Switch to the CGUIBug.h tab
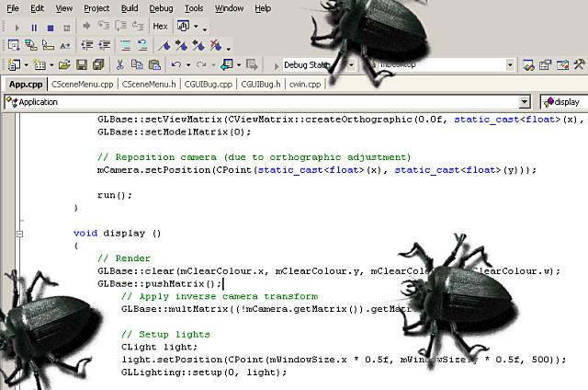The height and width of the screenshot is (390, 588). pos(261,85)
